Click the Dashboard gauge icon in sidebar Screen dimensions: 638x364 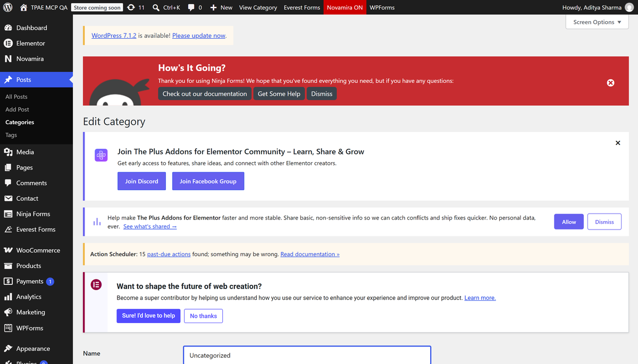[8, 28]
